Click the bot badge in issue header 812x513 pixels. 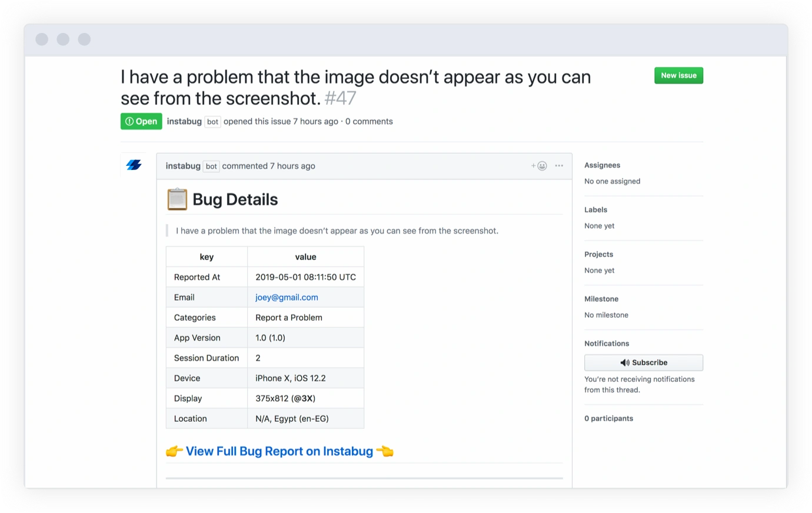pyautogui.click(x=212, y=122)
